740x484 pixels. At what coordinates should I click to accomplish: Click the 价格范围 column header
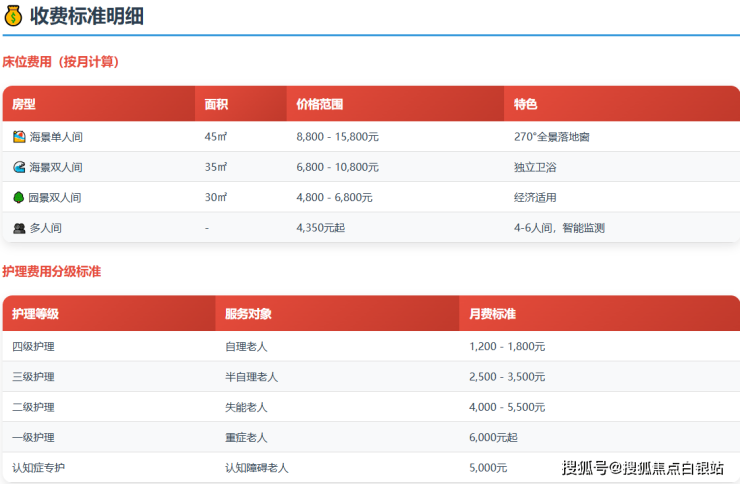tap(320, 104)
